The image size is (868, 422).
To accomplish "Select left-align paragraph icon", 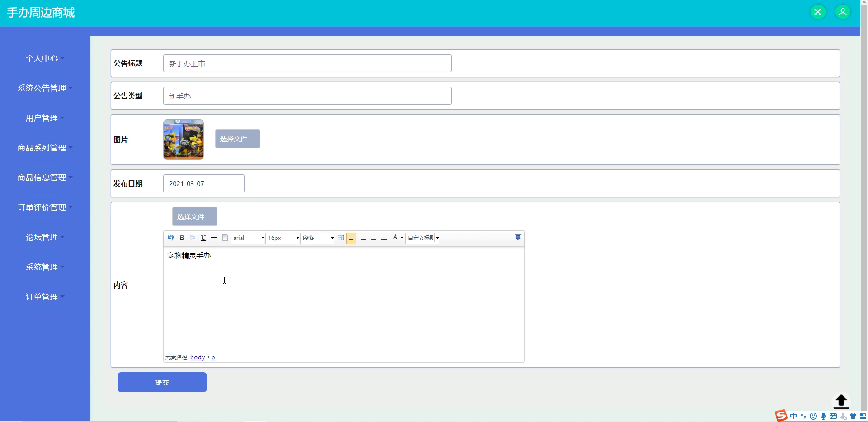I will 351,238.
